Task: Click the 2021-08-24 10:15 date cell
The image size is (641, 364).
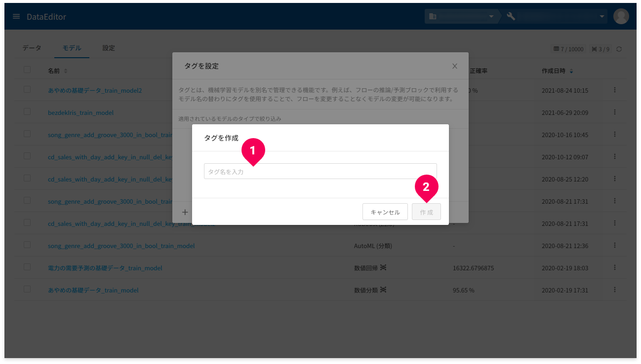Action: [x=565, y=90]
